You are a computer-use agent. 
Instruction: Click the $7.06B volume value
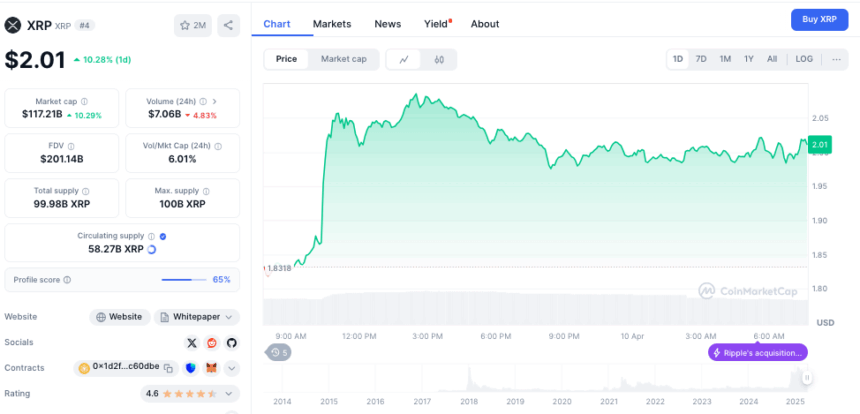click(x=165, y=115)
